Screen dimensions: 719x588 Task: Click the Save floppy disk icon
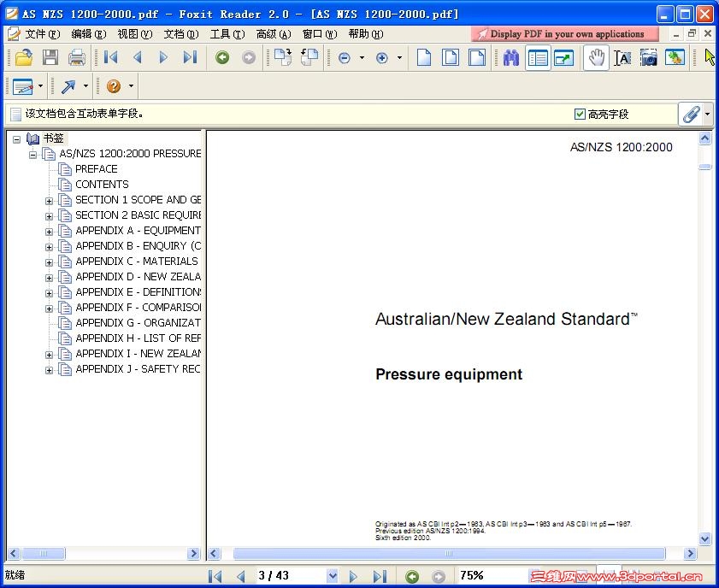(x=50, y=58)
